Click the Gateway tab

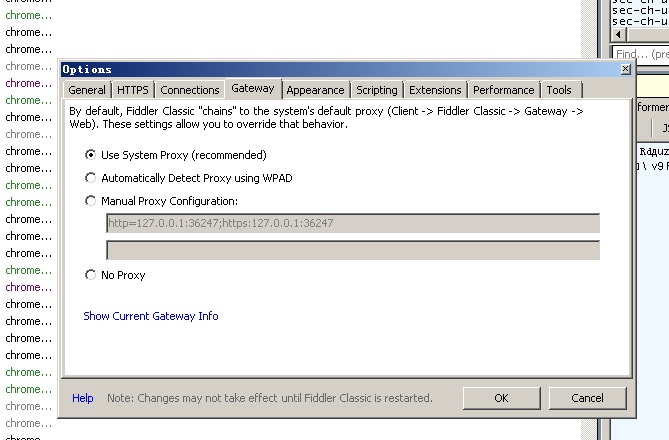253,88
